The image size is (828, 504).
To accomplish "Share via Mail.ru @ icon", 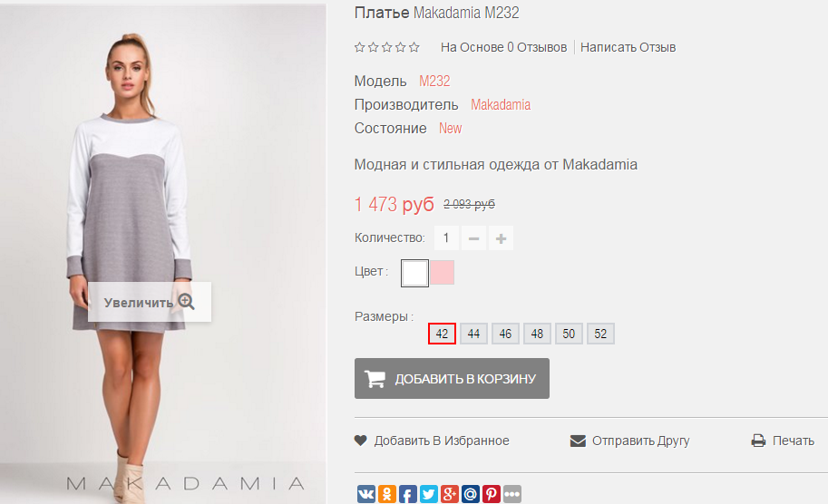I will [x=471, y=494].
